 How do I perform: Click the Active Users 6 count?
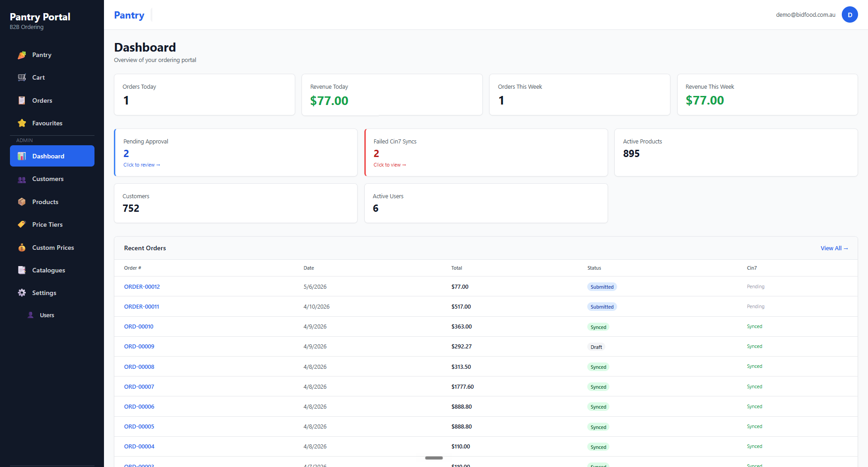376,208
